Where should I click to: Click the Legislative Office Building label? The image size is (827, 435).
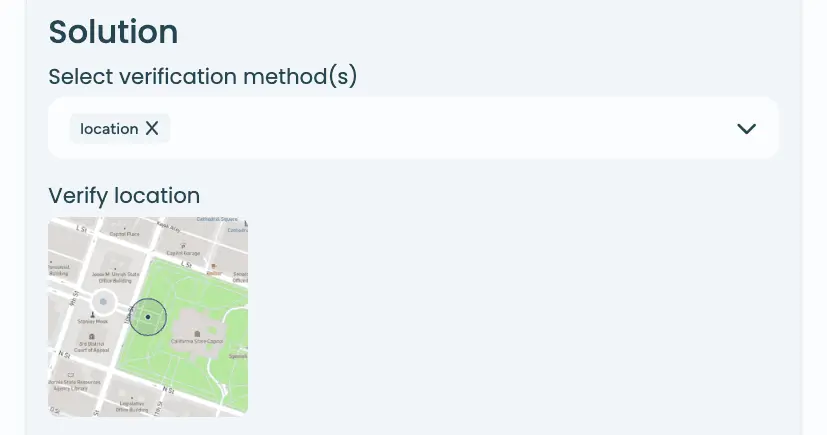pos(132,405)
